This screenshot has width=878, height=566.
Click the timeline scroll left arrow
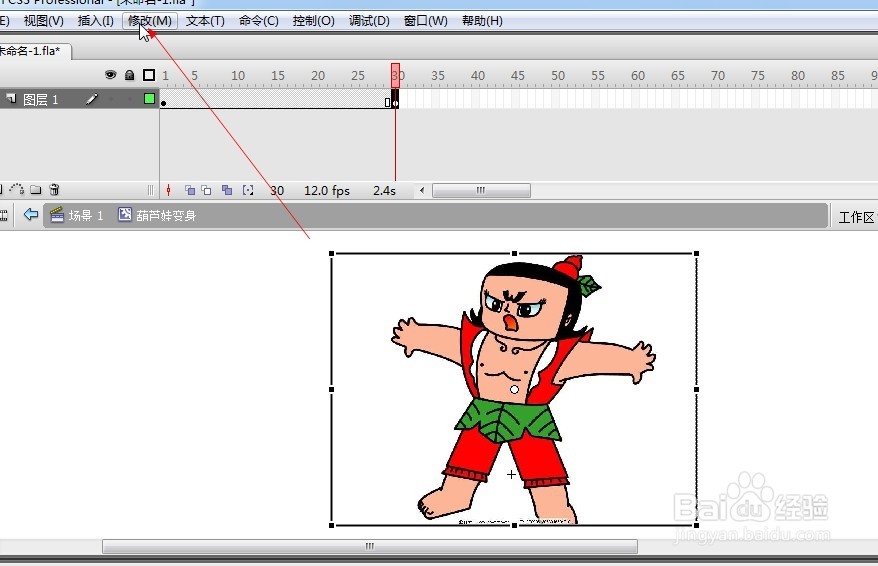click(422, 190)
